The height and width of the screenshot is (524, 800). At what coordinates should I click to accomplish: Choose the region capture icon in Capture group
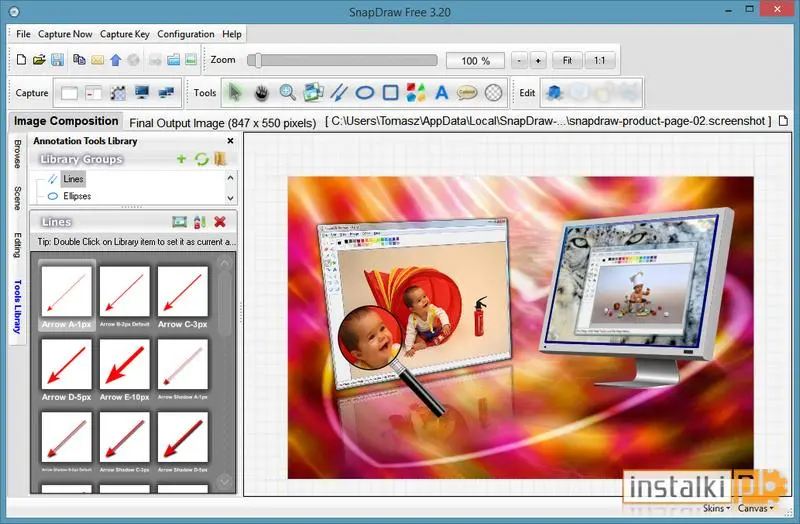pos(93,93)
